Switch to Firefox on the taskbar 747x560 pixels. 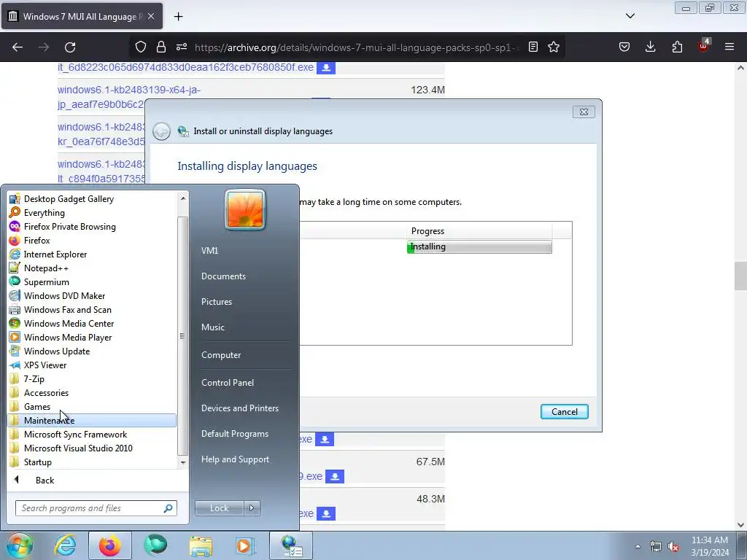pos(110,545)
